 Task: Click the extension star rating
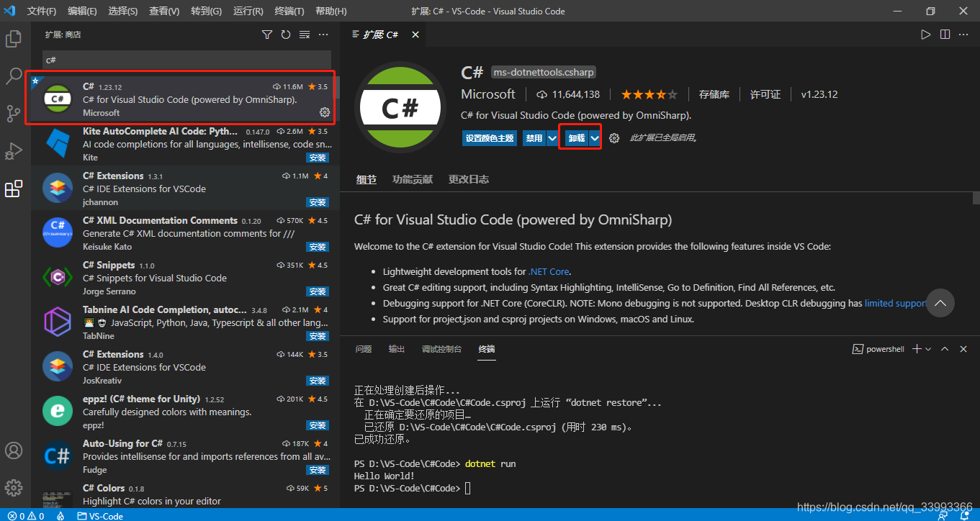coord(649,94)
